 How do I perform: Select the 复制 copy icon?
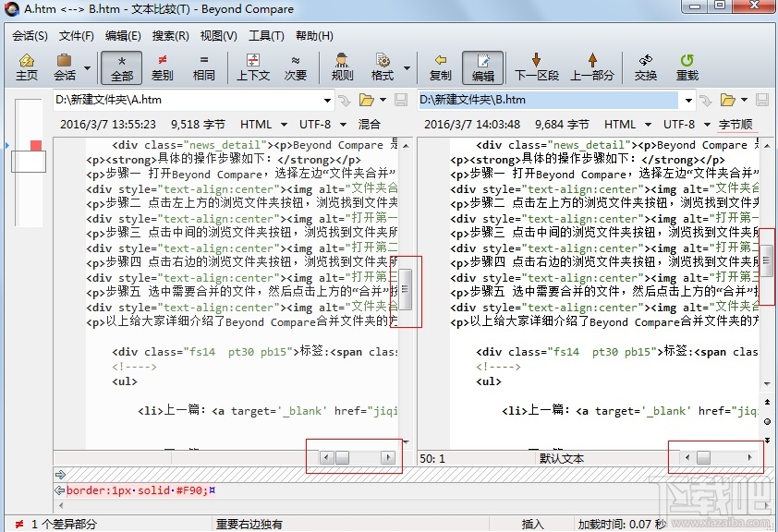440,65
